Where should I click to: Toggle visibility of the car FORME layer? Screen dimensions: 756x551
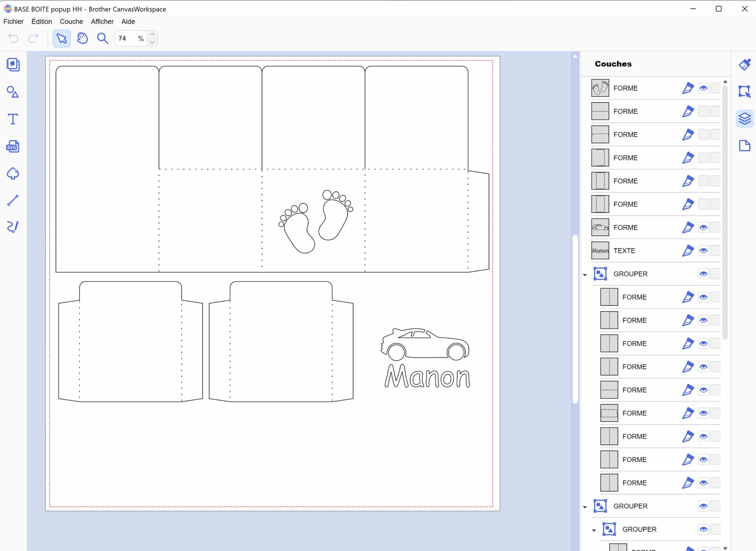click(x=703, y=227)
